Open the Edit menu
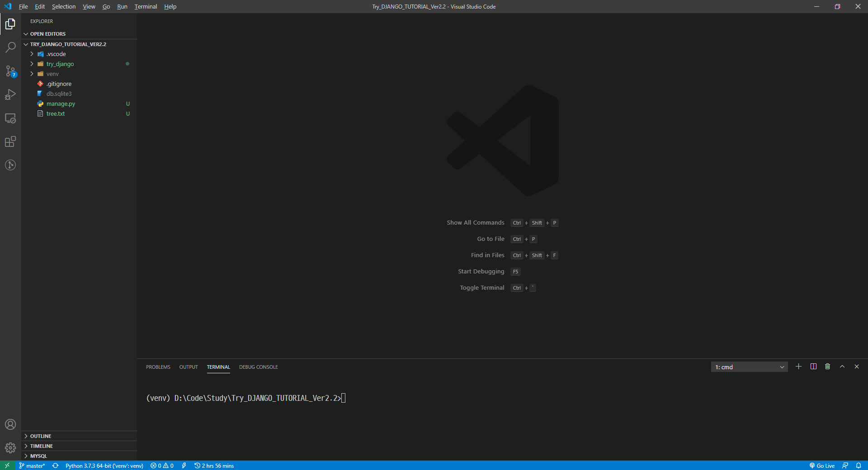 40,6
